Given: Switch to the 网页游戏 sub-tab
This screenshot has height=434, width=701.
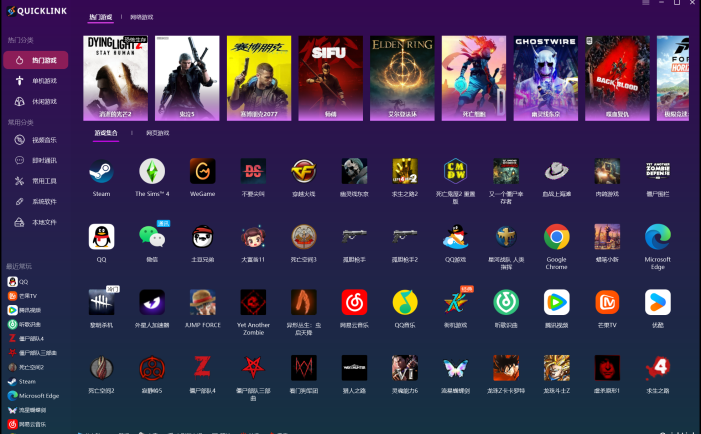Looking at the screenshot, I should click(159, 132).
